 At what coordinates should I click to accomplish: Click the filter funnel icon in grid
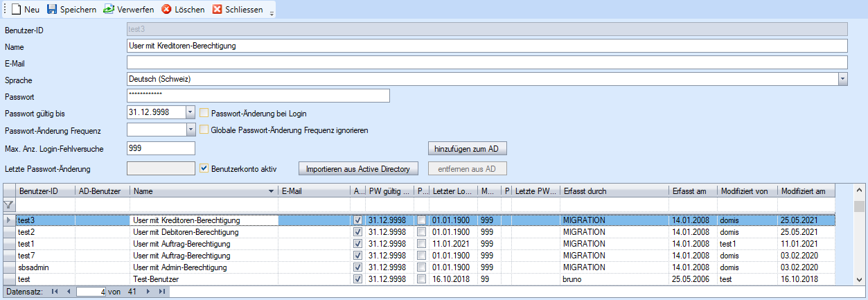9,205
